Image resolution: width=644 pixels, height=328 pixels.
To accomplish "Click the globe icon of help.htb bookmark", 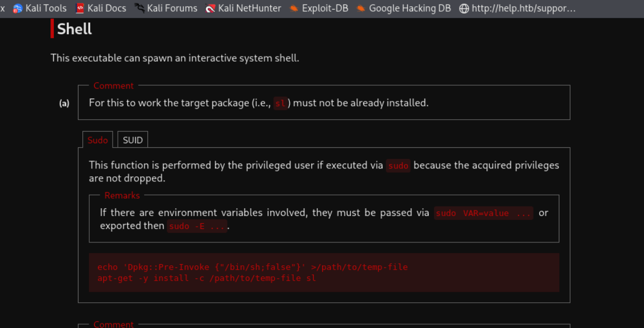I will click(x=464, y=8).
